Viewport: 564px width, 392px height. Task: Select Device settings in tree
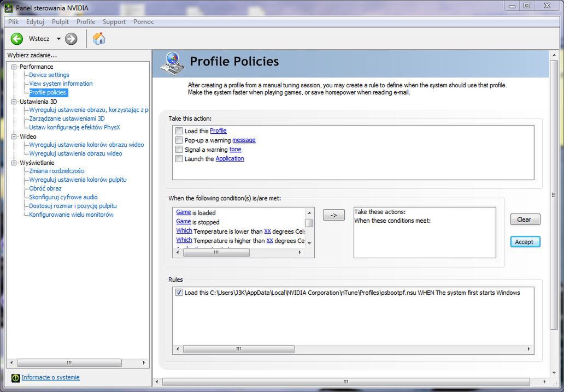[x=49, y=75]
